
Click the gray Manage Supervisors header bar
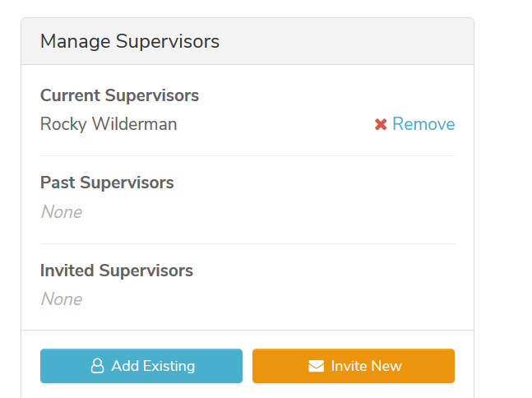pos(247,41)
